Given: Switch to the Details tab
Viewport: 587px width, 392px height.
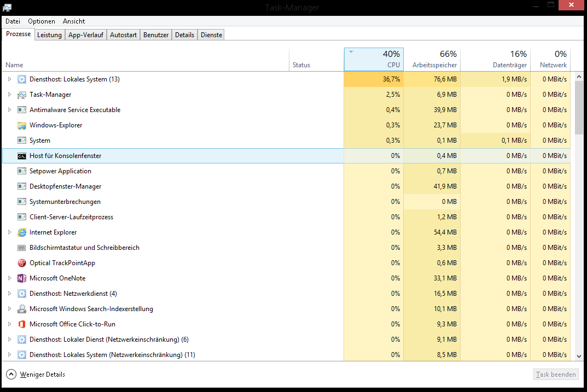Looking at the screenshot, I should point(184,35).
